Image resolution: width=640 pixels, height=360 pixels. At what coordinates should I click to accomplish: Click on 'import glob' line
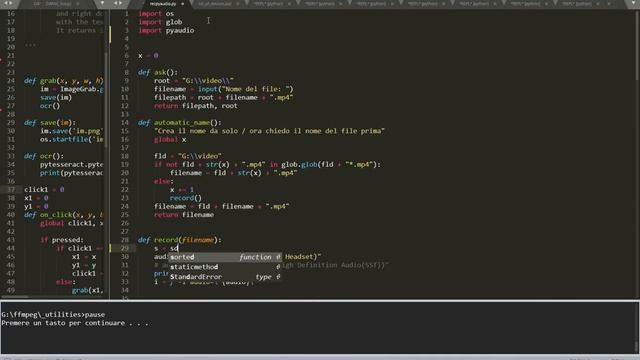[160, 22]
